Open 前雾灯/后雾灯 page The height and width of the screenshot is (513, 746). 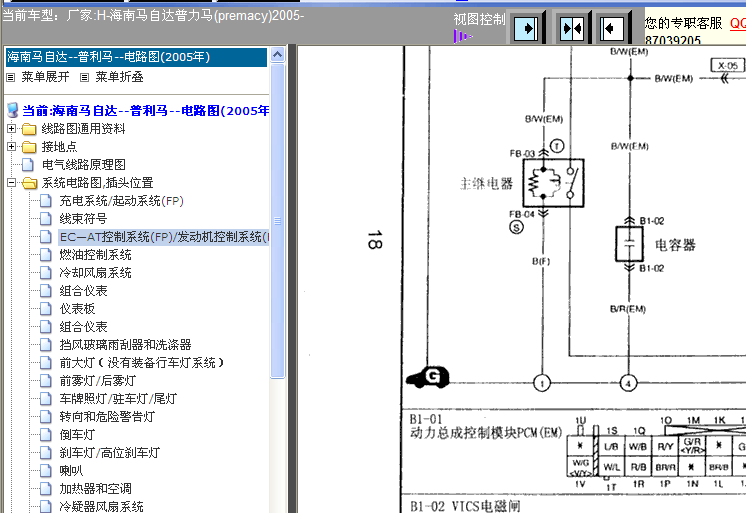[x=98, y=381]
